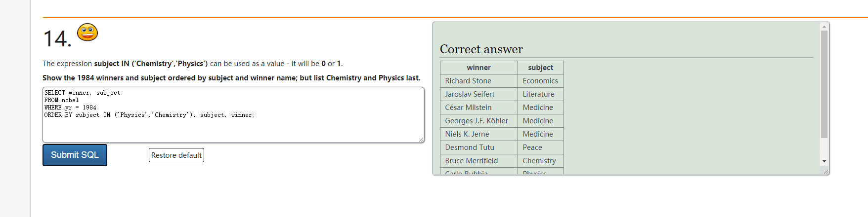Click the Literature subject cell
The width and height of the screenshot is (868, 217).
point(538,94)
